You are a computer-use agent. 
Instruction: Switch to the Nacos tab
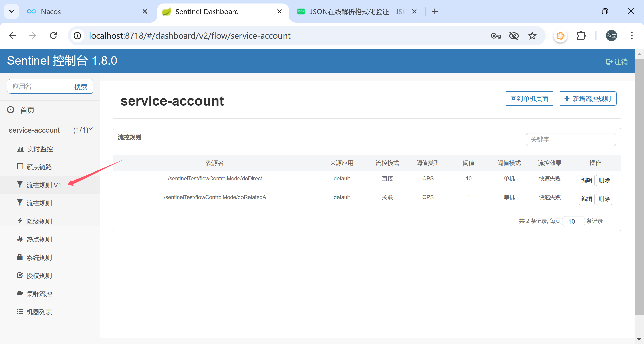pos(50,12)
